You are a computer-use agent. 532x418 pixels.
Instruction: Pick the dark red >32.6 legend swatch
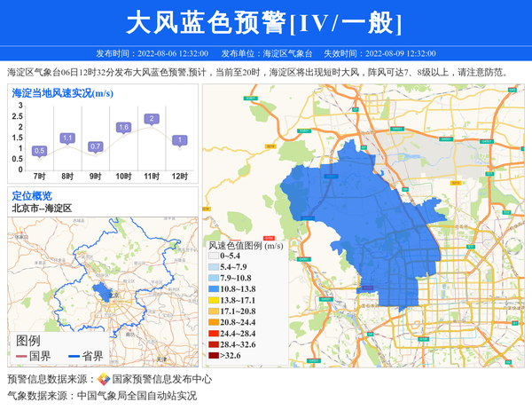click(x=213, y=357)
